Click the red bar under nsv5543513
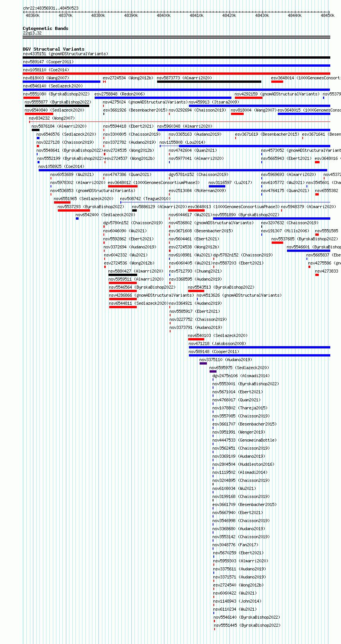 coord(196,291)
